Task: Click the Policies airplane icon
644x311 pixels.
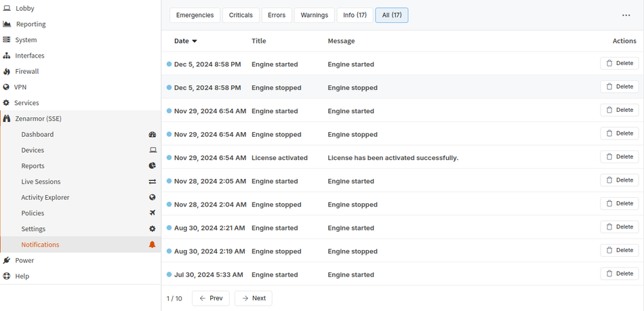Action: pyautogui.click(x=152, y=213)
